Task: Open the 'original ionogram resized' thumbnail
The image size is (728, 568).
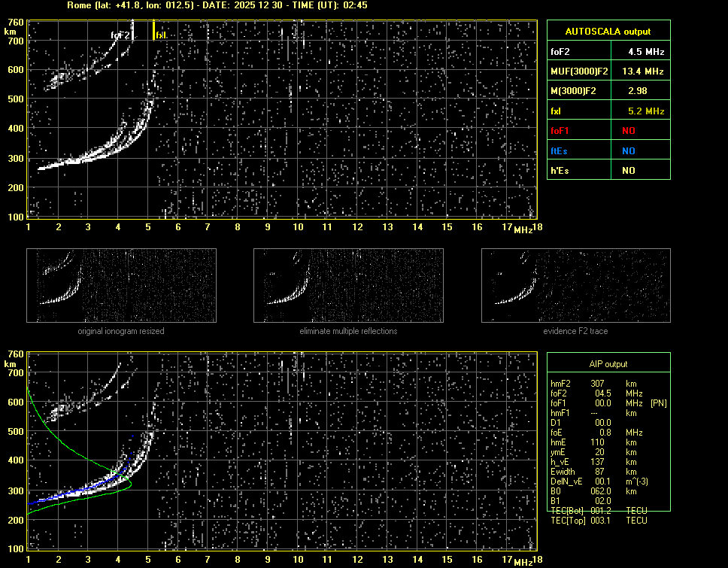Action: click(x=121, y=285)
